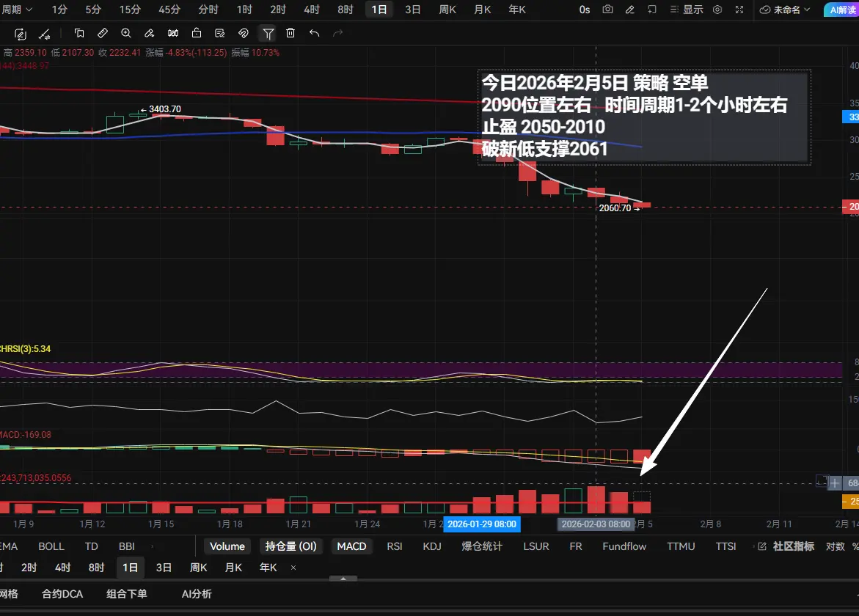The height and width of the screenshot is (616, 859).
Task: Take a chart screenshot with camera icon
Action: pos(607,10)
